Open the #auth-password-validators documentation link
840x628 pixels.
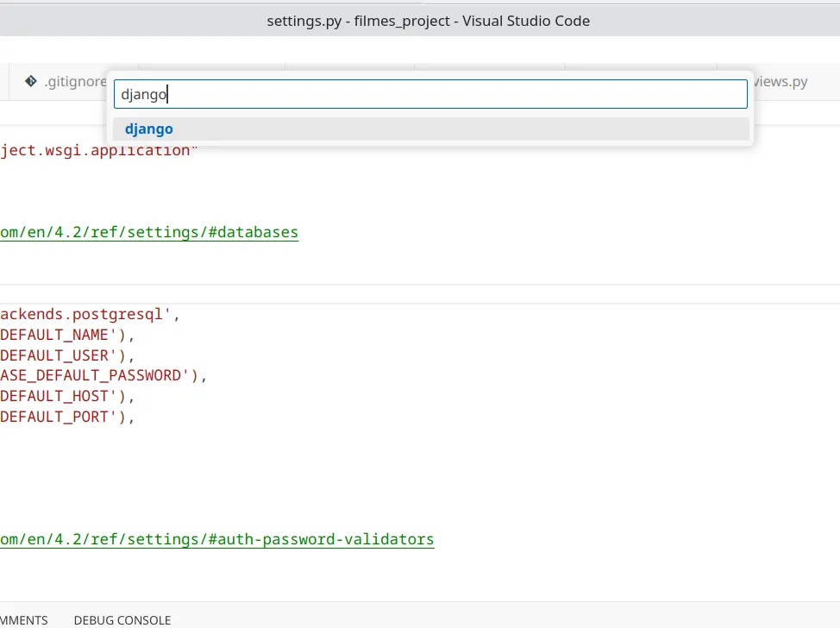coord(217,540)
